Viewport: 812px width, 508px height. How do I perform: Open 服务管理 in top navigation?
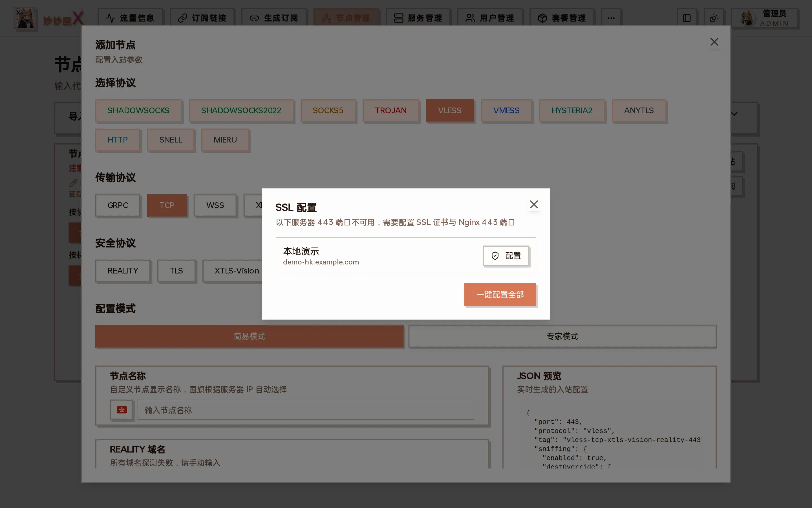click(418, 18)
